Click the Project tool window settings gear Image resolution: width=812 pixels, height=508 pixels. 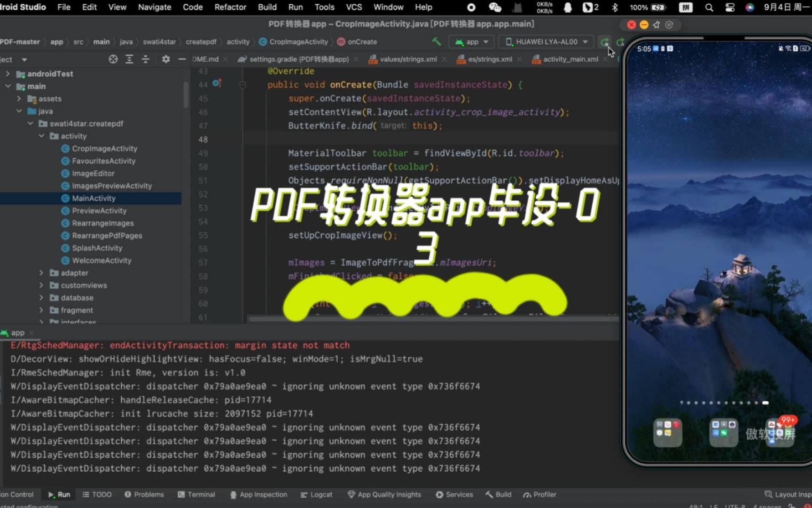coord(165,59)
